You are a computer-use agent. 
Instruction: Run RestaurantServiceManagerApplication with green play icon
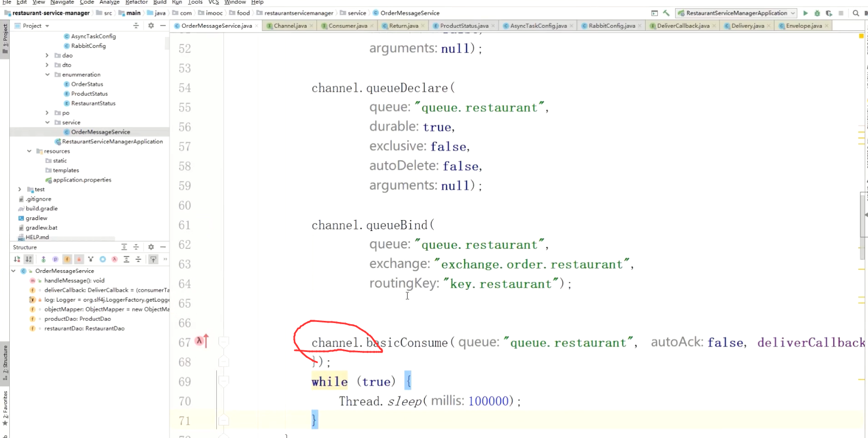[x=805, y=13]
